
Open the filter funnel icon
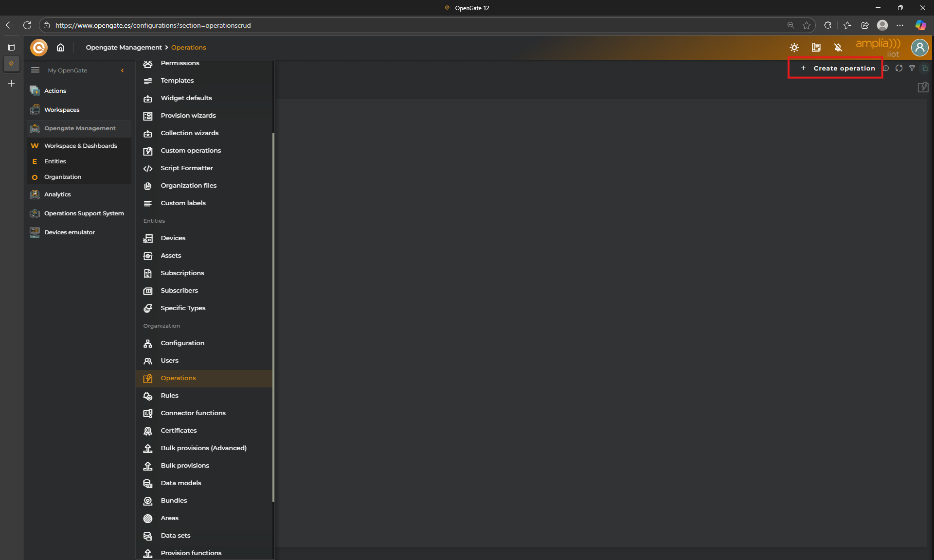coord(912,69)
